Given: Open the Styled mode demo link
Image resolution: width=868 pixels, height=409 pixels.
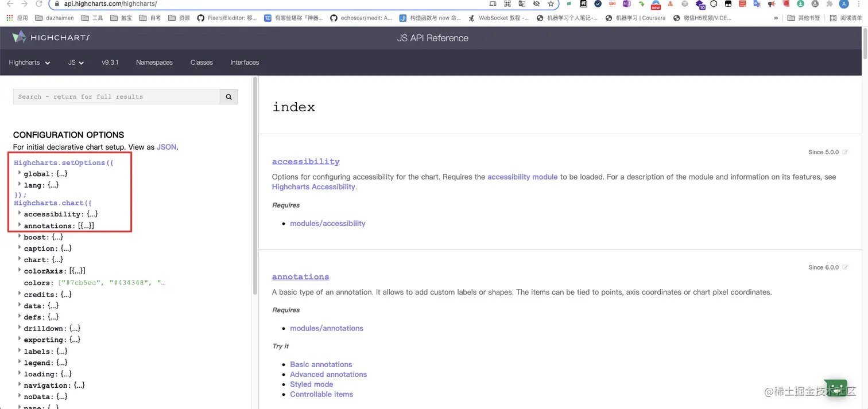Looking at the screenshot, I should point(312,384).
